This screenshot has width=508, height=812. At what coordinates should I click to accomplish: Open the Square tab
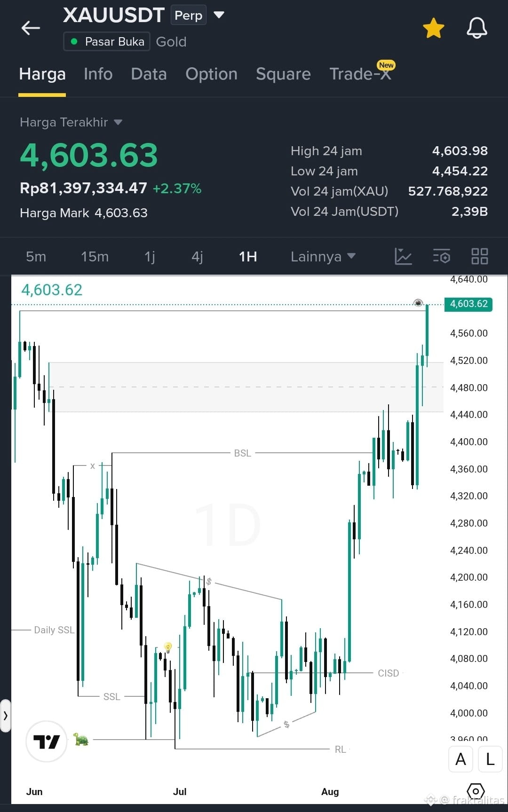pos(283,74)
